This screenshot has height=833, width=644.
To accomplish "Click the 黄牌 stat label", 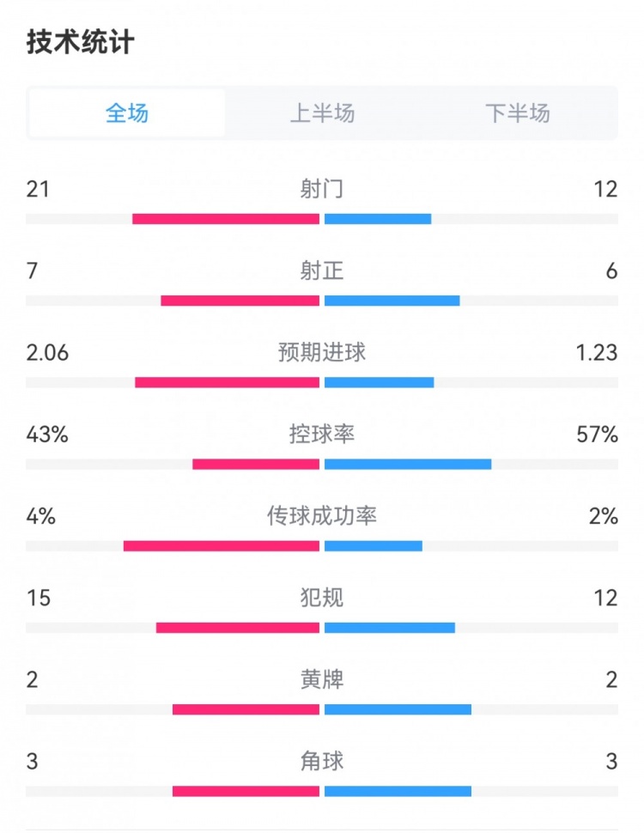I will click(322, 680).
